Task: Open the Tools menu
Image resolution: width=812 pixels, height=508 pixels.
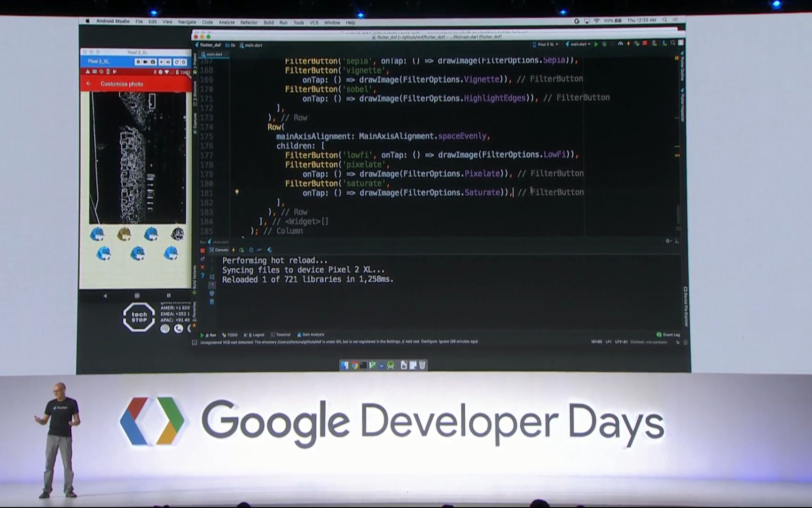Action: [298, 22]
